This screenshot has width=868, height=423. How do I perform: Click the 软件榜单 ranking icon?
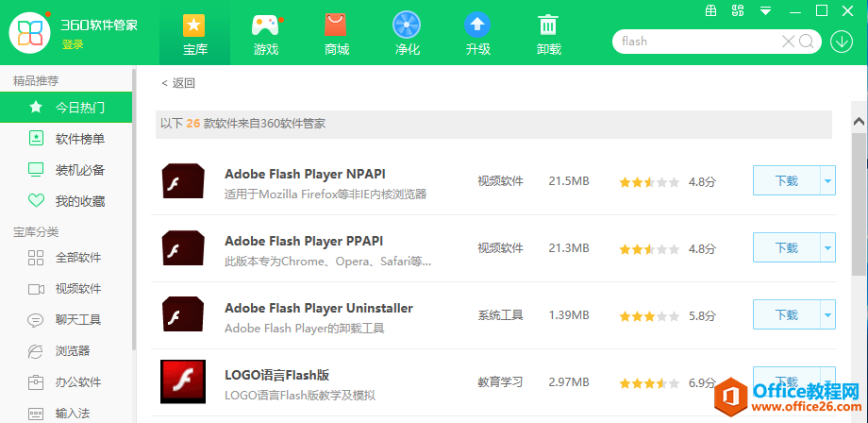(x=36, y=139)
